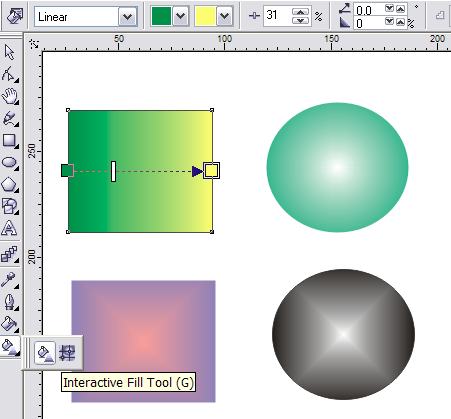451x419 pixels.
Task: Select the yellow end color node
Action: (x=211, y=171)
